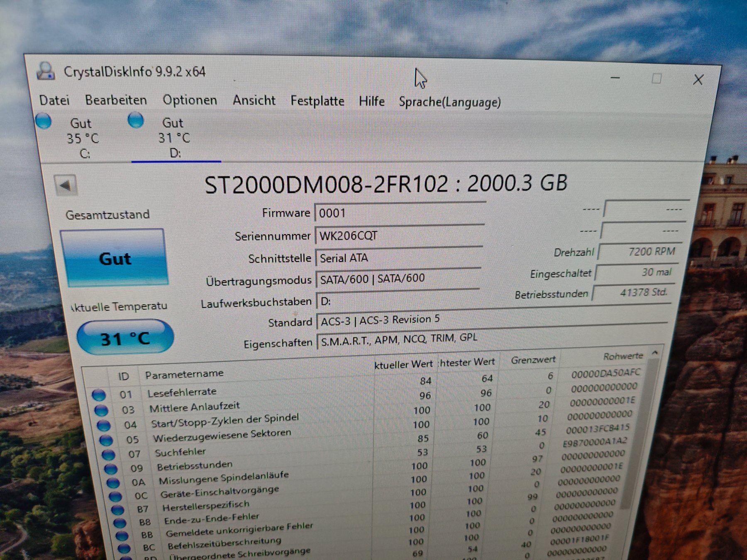
Task: Click the CrystalDiskInfo title bar app icon
Action: coord(46,71)
